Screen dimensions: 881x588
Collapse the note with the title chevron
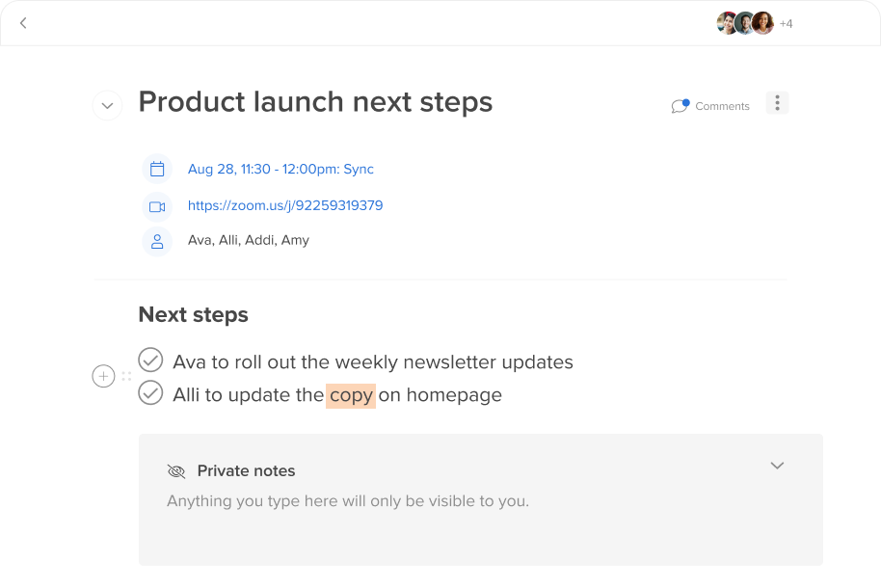tap(107, 106)
